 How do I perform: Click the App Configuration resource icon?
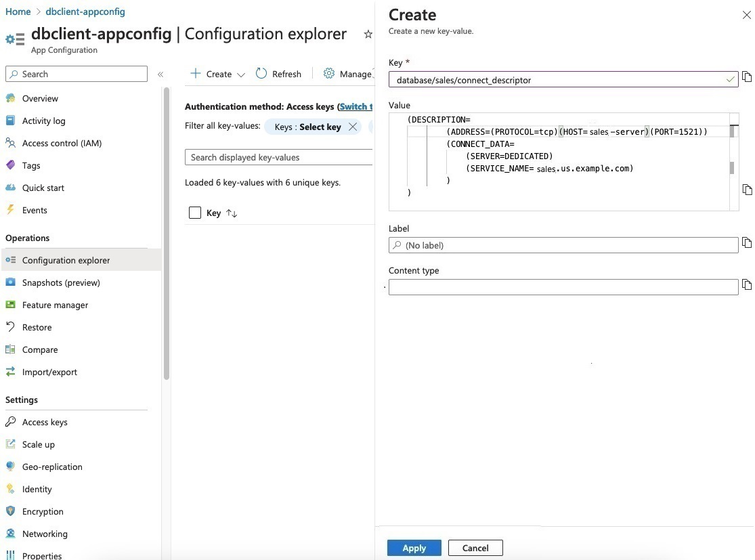[15, 39]
